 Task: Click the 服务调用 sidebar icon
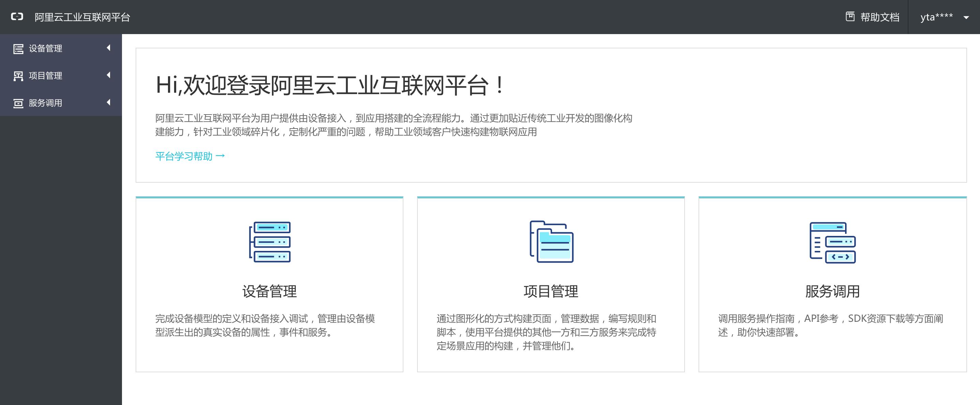tap(18, 103)
